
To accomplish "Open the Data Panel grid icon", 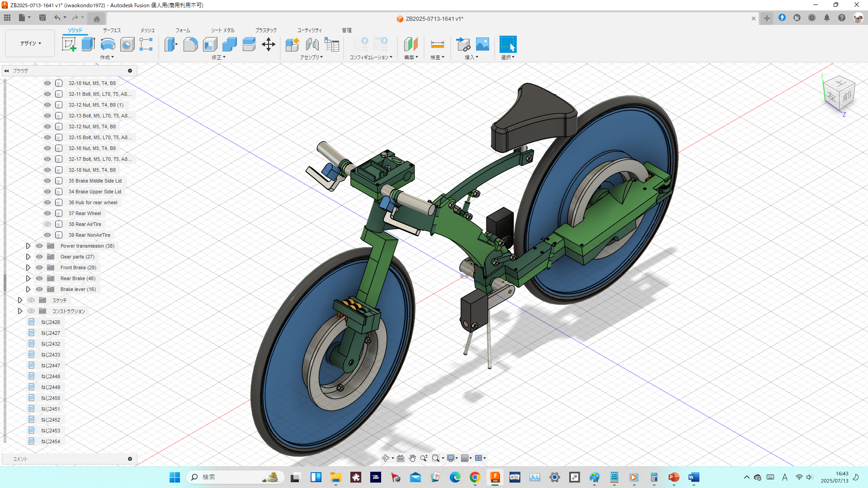I will coord(7,18).
